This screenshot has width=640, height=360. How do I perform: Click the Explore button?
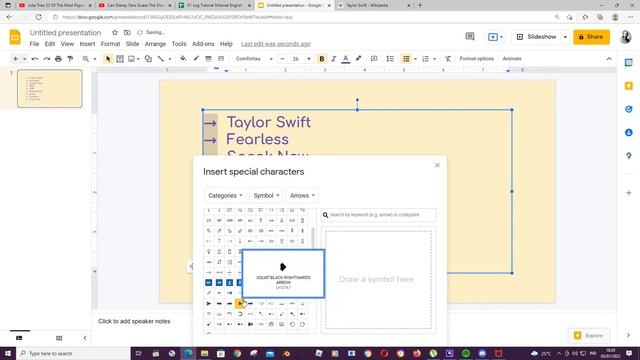tap(589, 336)
